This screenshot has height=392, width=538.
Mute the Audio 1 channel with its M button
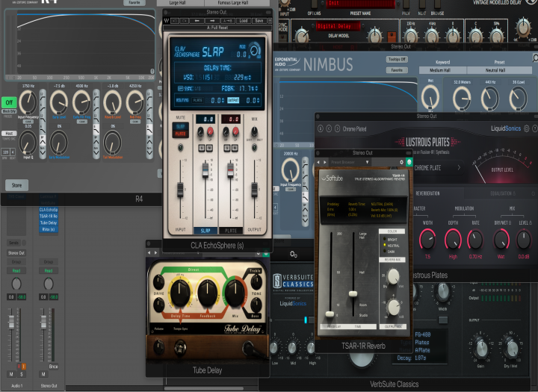point(11,374)
